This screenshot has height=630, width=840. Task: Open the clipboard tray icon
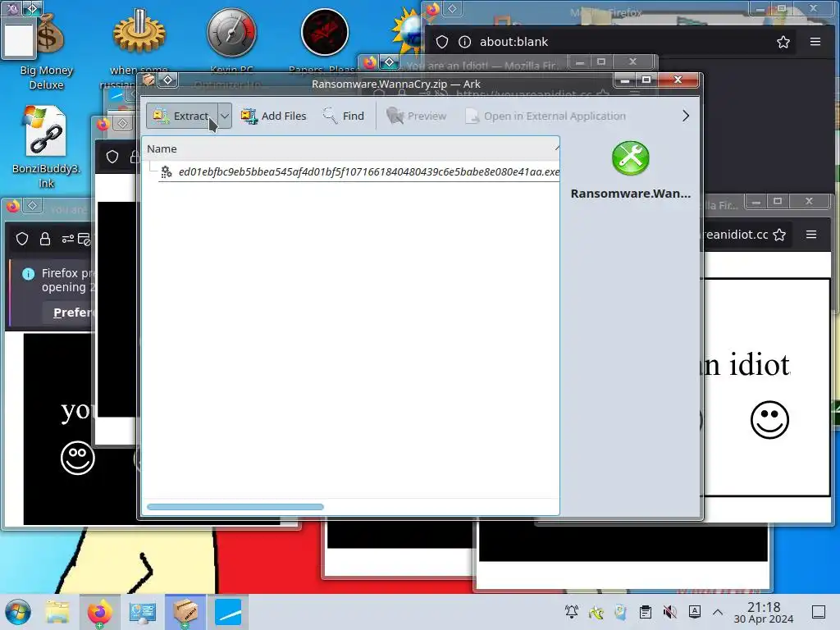[646, 612]
